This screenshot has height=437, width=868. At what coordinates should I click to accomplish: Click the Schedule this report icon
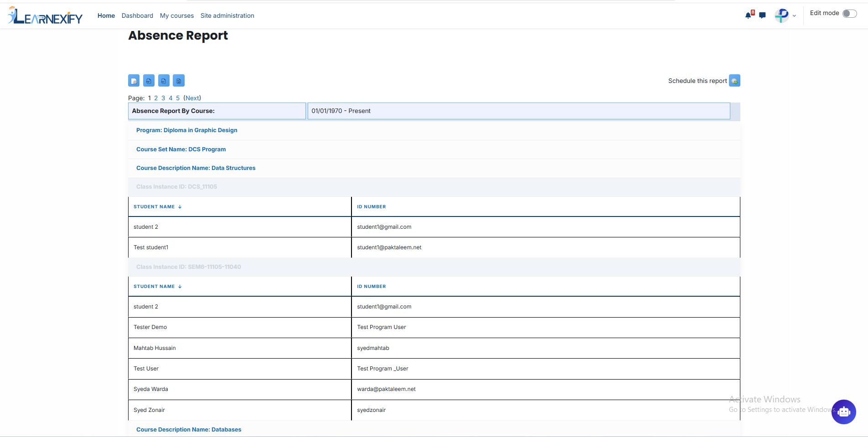734,81
